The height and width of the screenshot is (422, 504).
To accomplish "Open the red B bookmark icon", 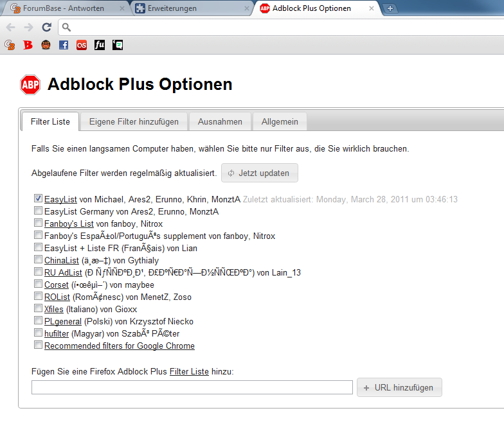I will 28,45.
